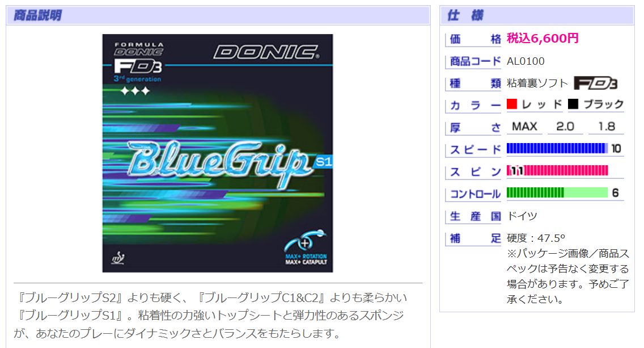Screen dimensions: 644x348
Task: Click the product description paragraph
Action: [x=210, y=315]
